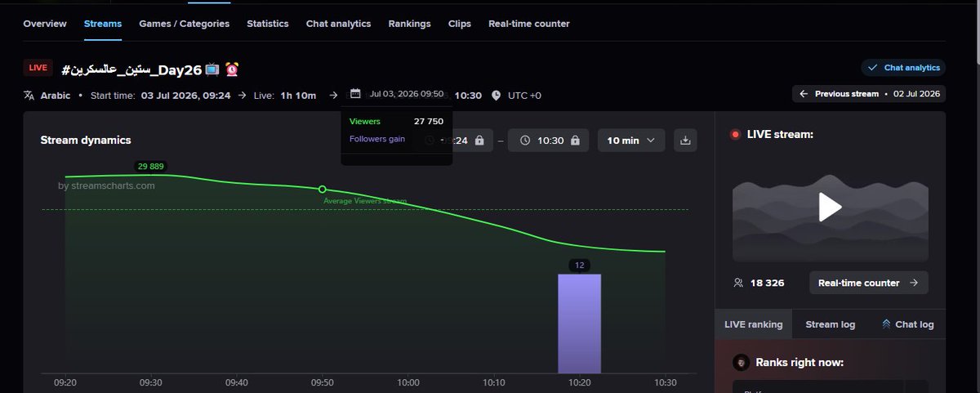Click the calendar icon in tooltip
The width and height of the screenshot is (980, 393).
click(x=355, y=93)
